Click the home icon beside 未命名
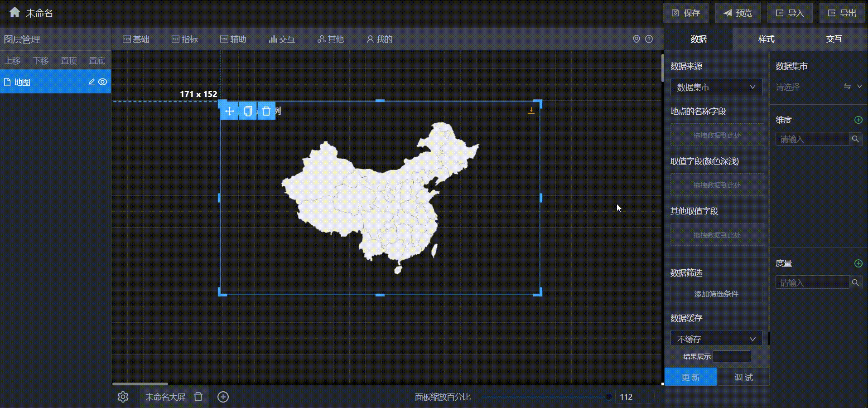 click(x=14, y=13)
